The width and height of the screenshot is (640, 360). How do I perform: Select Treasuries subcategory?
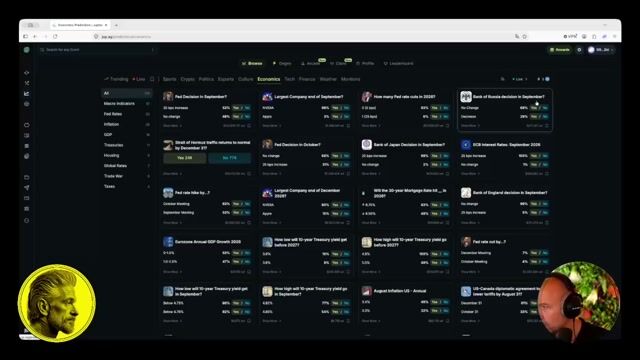pos(127,145)
